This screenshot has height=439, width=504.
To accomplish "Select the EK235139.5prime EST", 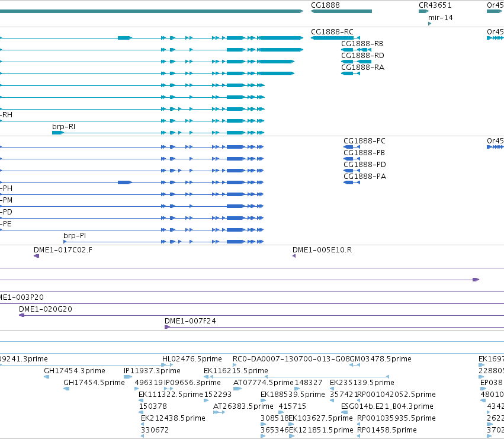I will (332, 389).
